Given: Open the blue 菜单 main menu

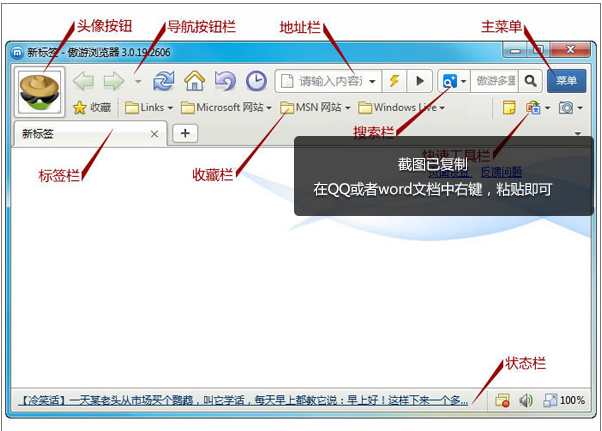Looking at the screenshot, I should coord(566,81).
